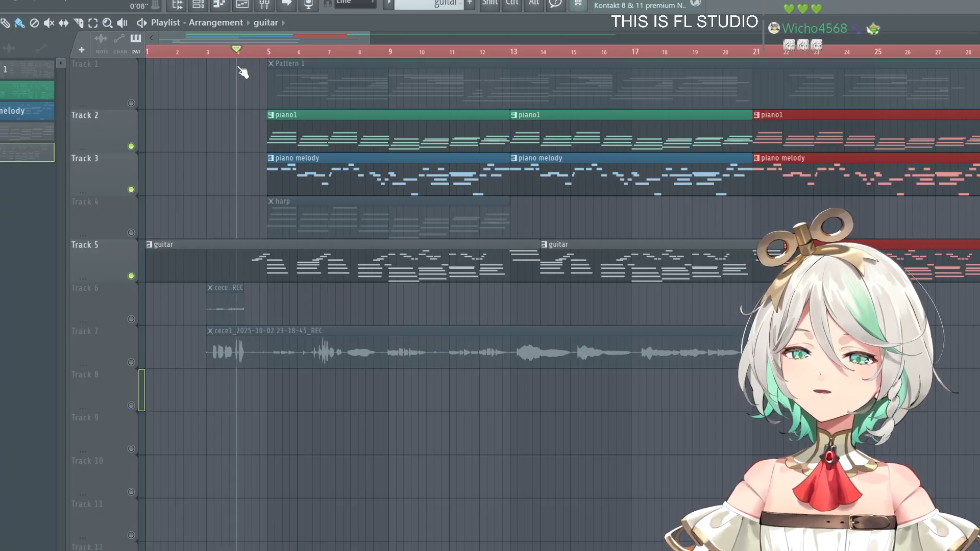Select the Playback scrub tool
The width and height of the screenshot is (980, 551).
[122, 23]
